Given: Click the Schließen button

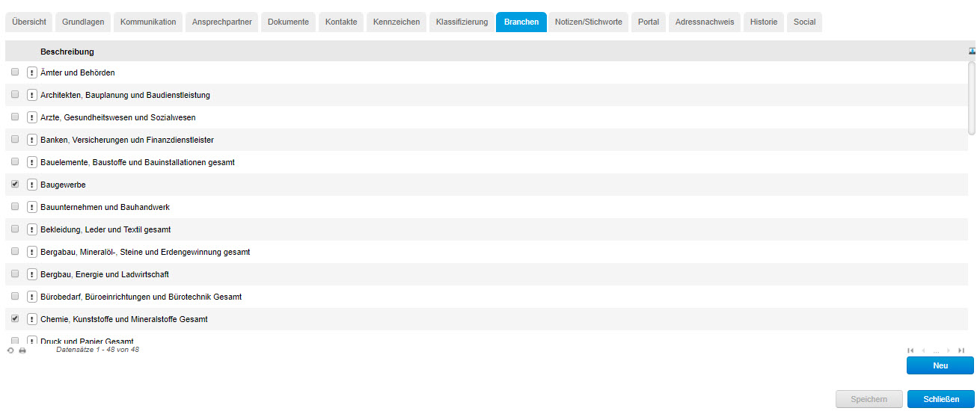Looking at the screenshot, I should coord(940,399).
